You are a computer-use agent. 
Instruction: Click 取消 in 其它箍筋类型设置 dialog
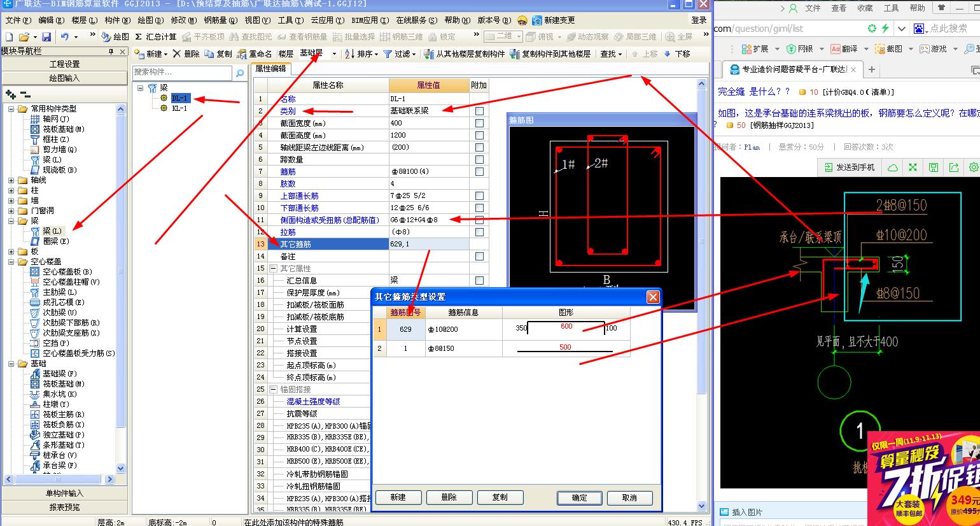click(629, 497)
